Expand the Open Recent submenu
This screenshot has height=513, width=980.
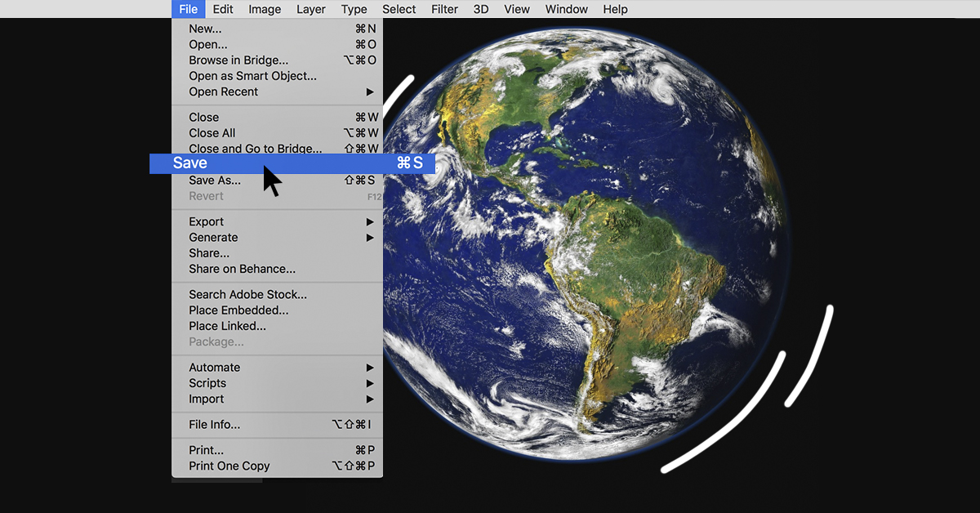tap(223, 92)
